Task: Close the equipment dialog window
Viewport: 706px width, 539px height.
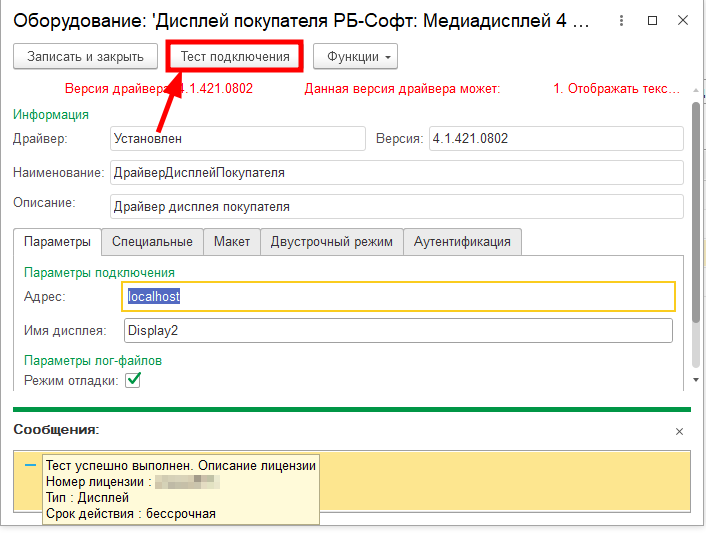Action: (683, 20)
